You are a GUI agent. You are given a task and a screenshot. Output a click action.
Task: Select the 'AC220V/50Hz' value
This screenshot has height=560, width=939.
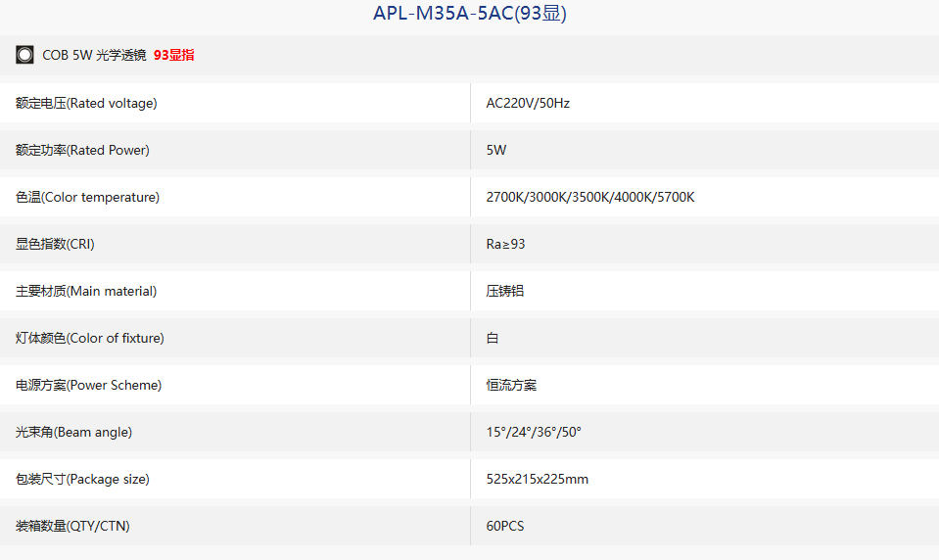528,103
